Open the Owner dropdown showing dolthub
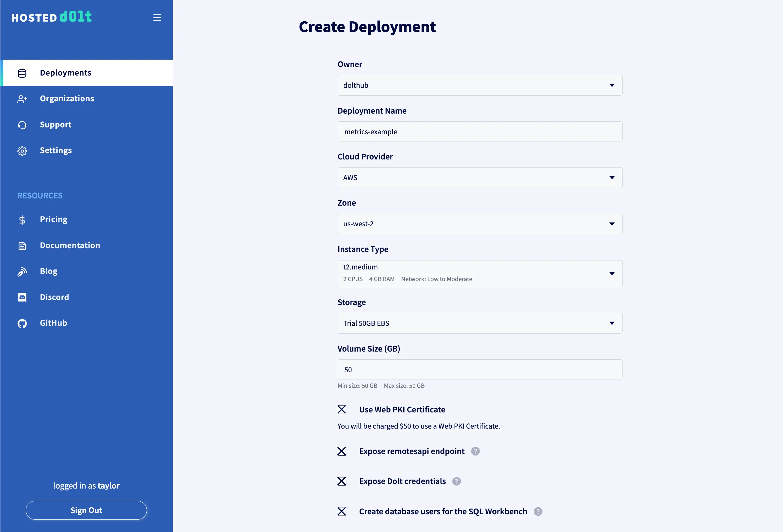Screen dimensions: 783x532 [480, 85]
